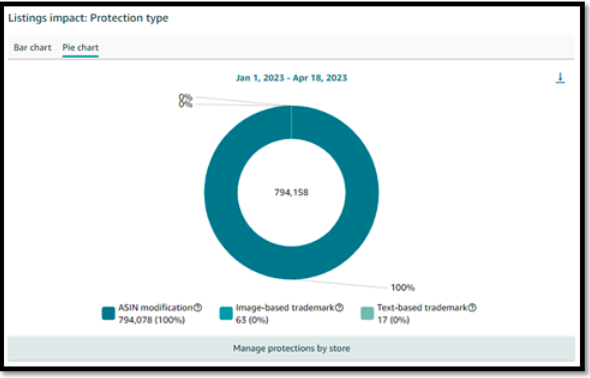Click the 794,078 (100%) legend value
This screenshot has height=378, width=590.
pyautogui.click(x=152, y=320)
